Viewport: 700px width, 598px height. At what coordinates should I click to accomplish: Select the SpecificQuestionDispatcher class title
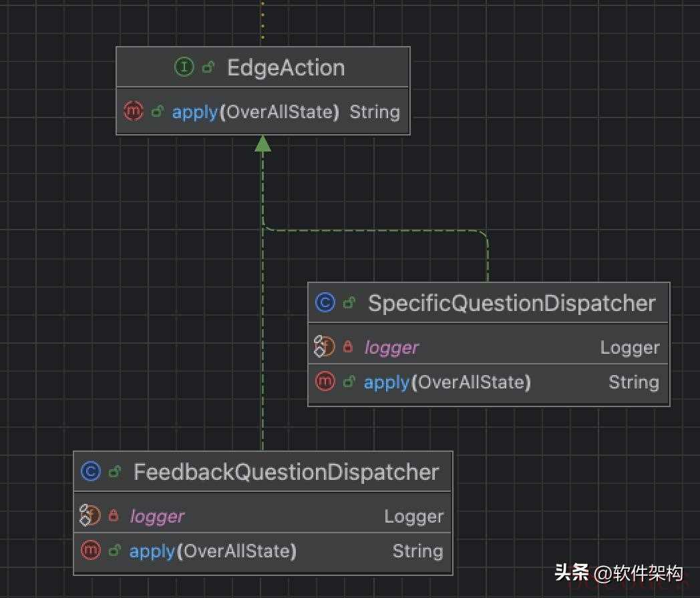pyautogui.click(x=512, y=303)
